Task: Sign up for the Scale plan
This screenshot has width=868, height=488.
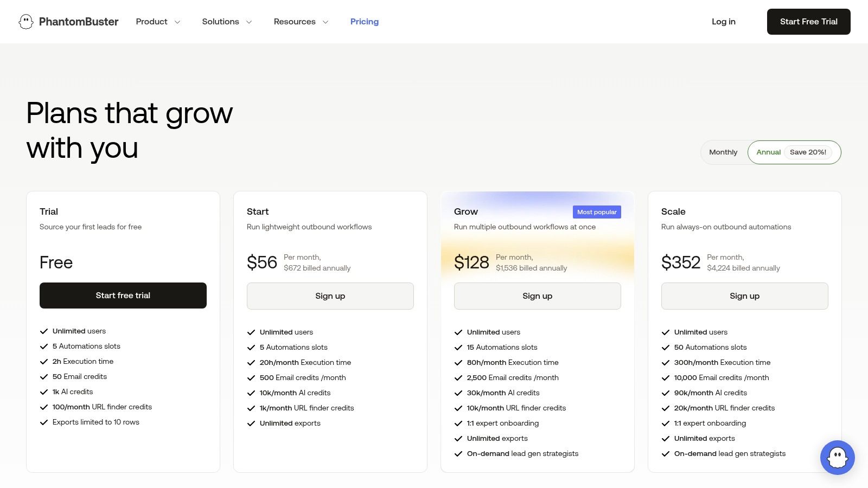Action: point(744,296)
